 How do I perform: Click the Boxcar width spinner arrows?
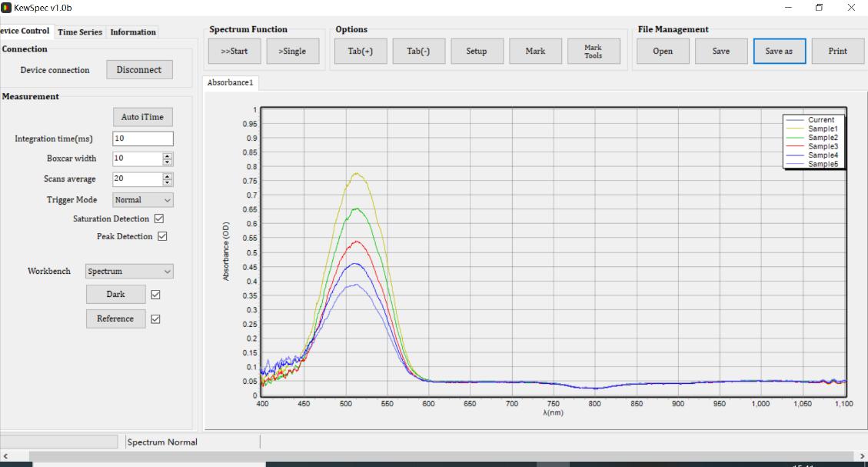tap(168, 158)
